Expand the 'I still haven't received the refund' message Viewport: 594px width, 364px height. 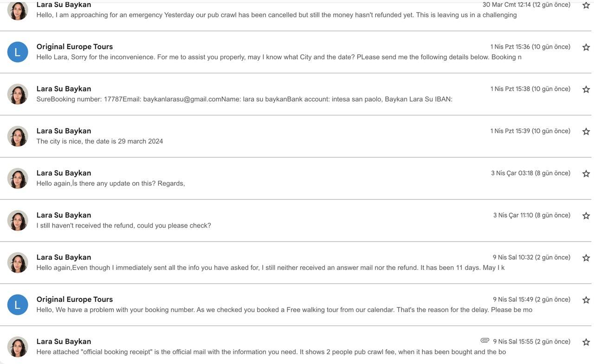pyautogui.click(x=297, y=221)
